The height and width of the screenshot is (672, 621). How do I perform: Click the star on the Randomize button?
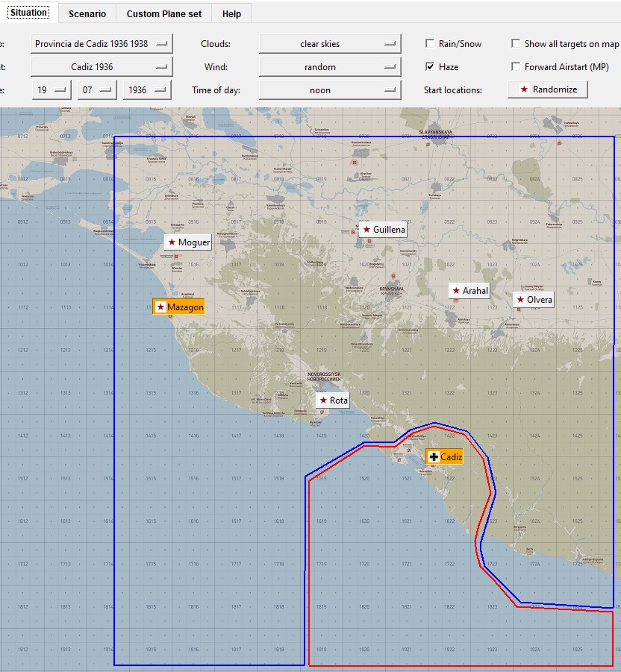524,90
